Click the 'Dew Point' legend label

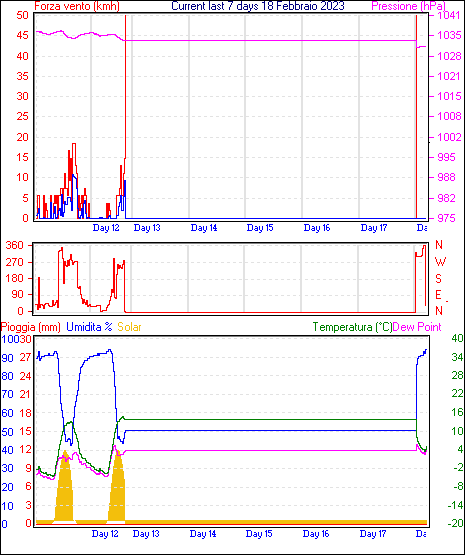(x=417, y=327)
